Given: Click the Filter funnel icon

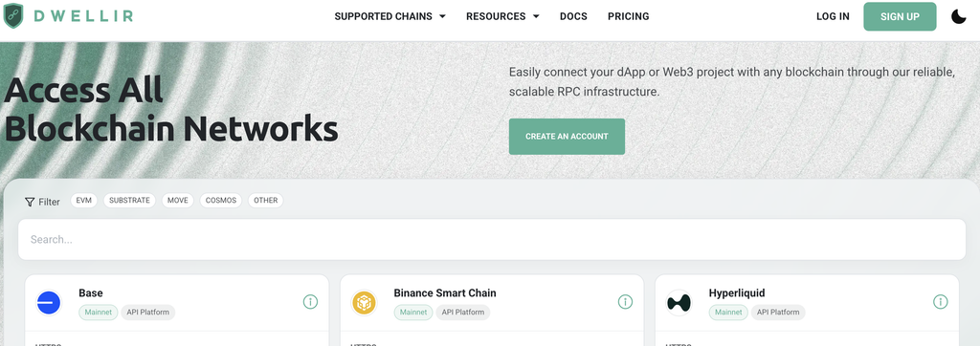Looking at the screenshot, I should pyautogui.click(x=30, y=202).
